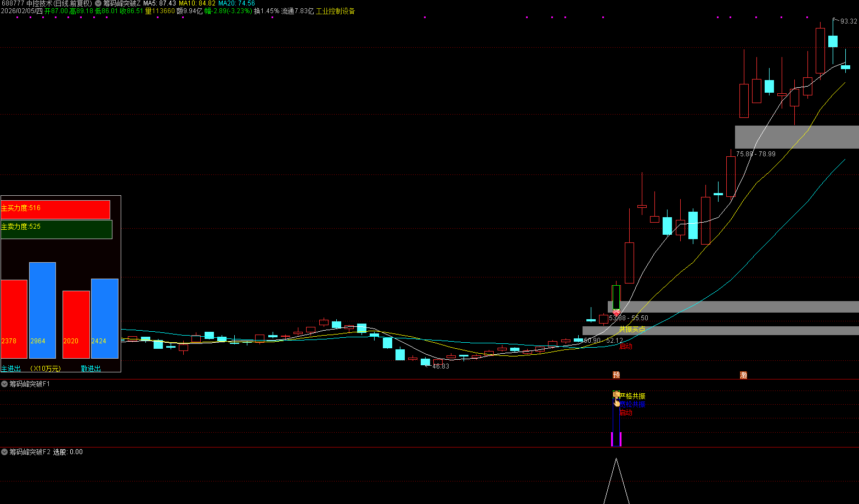Click the 53.88 - 55.50 price range label
Image resolution: width=859 pixels, height=504 pixels.
(629, 318)
